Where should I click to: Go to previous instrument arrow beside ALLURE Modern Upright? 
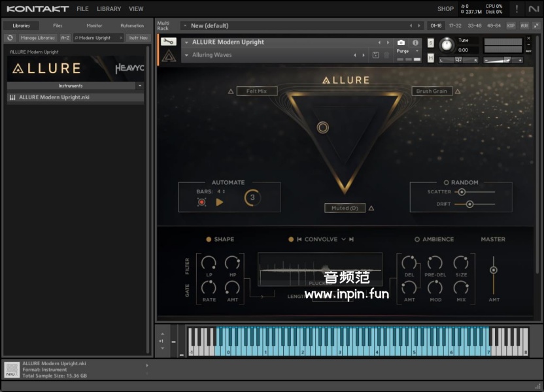pyautogui.click(x=379, y=42)
